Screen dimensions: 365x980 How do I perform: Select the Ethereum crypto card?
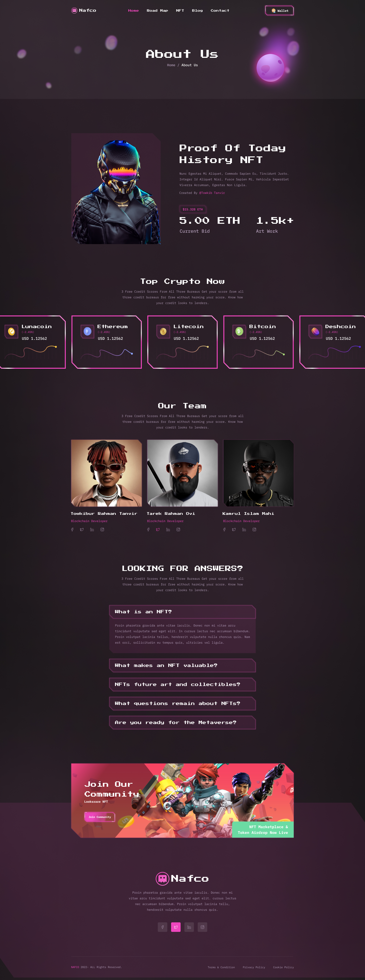click(x=106, y=342)
